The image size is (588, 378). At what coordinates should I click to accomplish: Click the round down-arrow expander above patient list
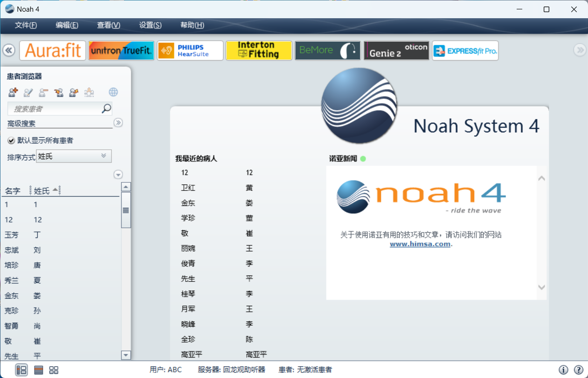click(118, 175)
